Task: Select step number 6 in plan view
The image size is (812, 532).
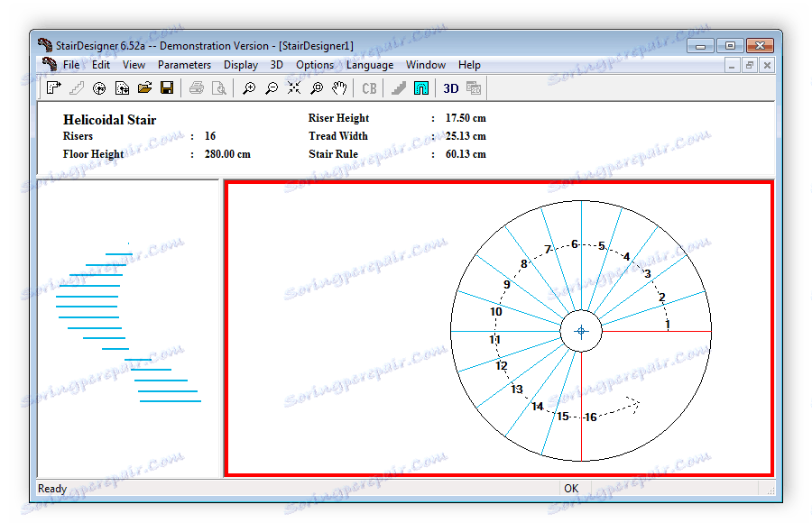Action: [x=575, y=244]
